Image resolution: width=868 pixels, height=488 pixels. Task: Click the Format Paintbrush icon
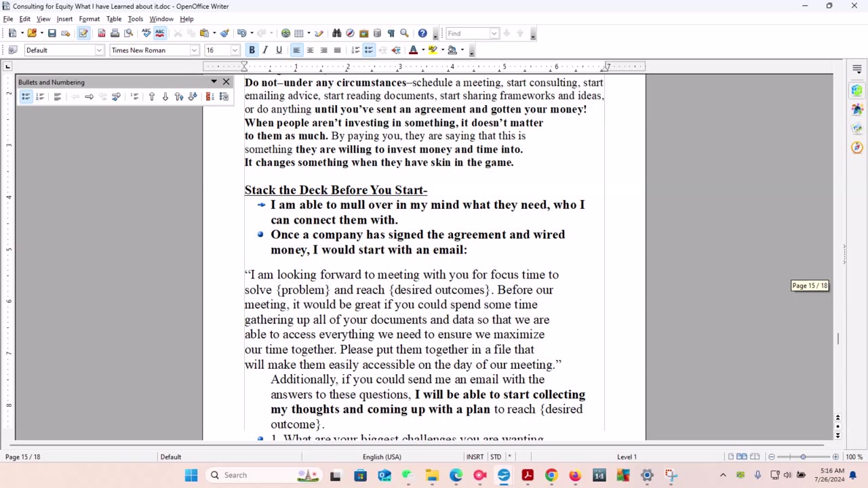click(x=224, y=33)
